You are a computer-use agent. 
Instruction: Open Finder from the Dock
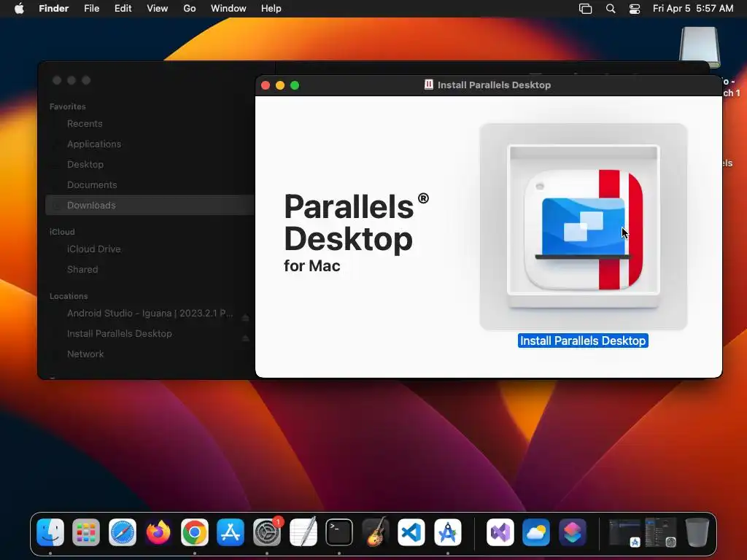coord(50,532)
